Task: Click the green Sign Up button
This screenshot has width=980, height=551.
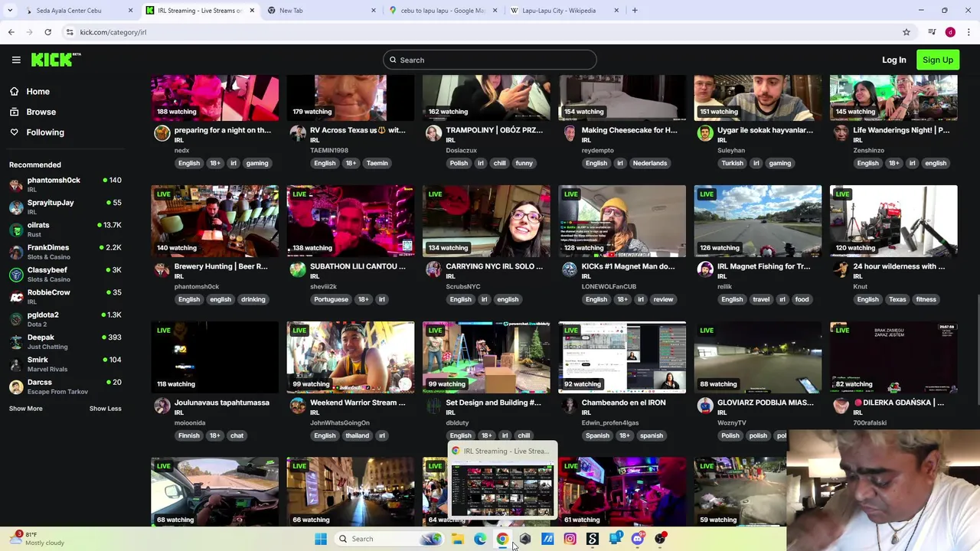Action: tap(937, 60)
